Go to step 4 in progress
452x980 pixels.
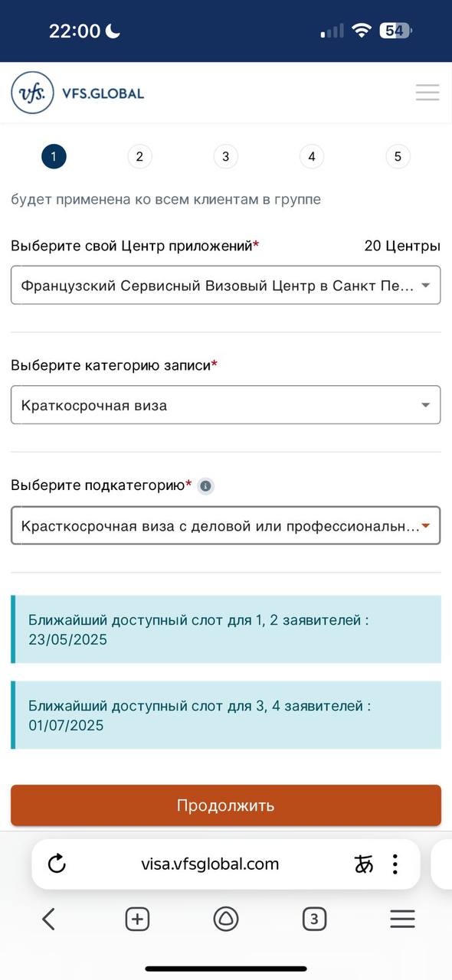click(x=311, y=157)
